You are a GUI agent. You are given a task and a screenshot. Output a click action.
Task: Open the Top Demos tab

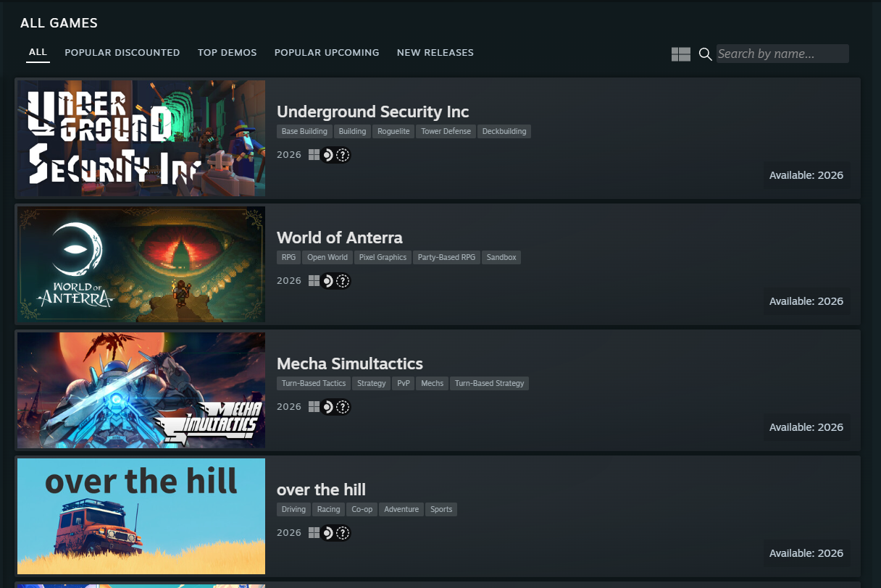click(x=227, y=53)
